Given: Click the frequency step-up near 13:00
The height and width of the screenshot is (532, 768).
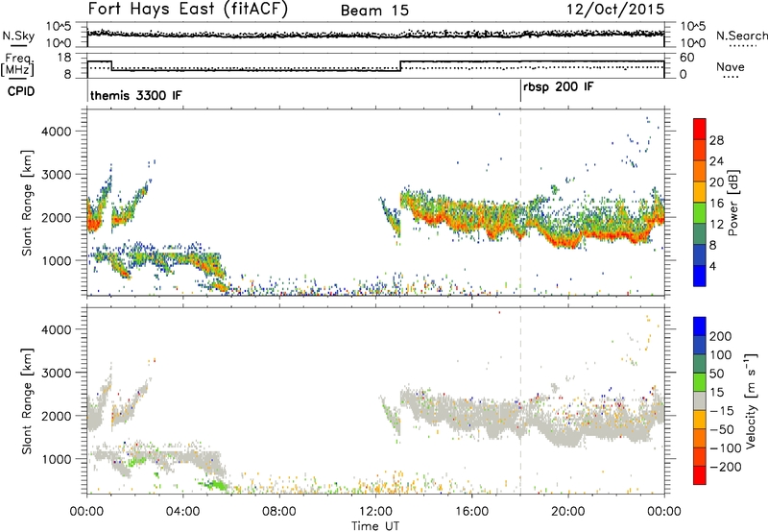Looking at the screenshot, I should (400, 66).
